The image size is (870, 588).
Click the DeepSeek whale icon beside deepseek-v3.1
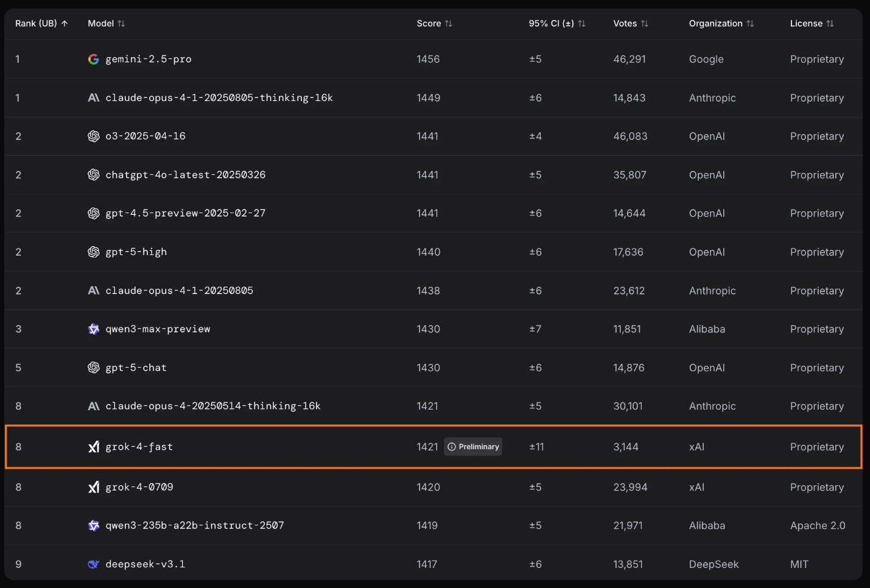[93, 564]
